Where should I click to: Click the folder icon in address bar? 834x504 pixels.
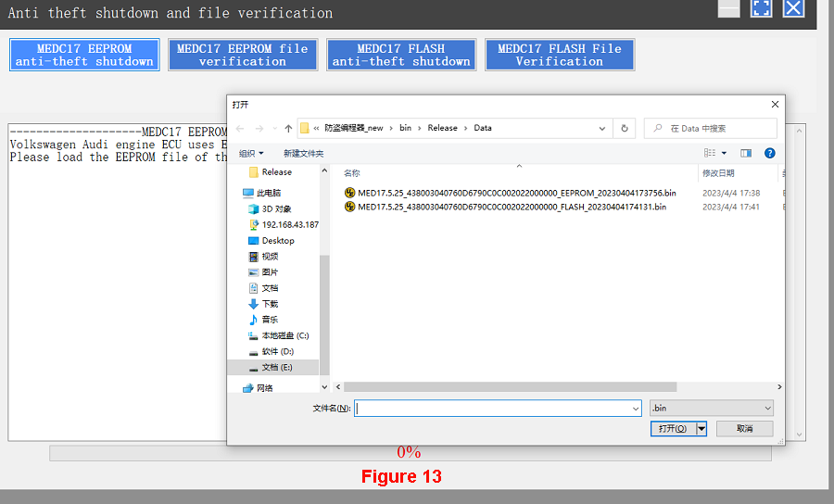click(305, 128)
